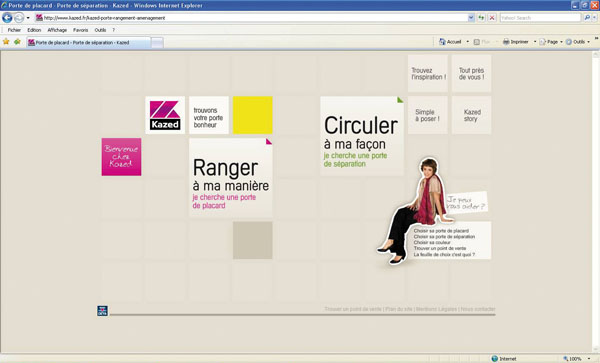Open the Page dropdown in command bar
This screenshot has height=363, width=600.
coord(551,42)
